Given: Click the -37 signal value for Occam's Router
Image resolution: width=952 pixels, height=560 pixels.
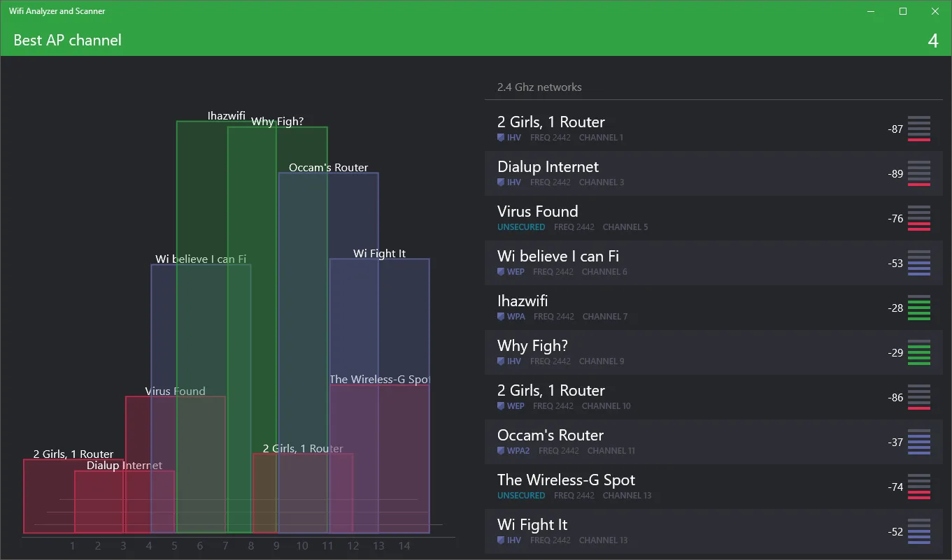Looking at the screenshot, I should [895, 442].
